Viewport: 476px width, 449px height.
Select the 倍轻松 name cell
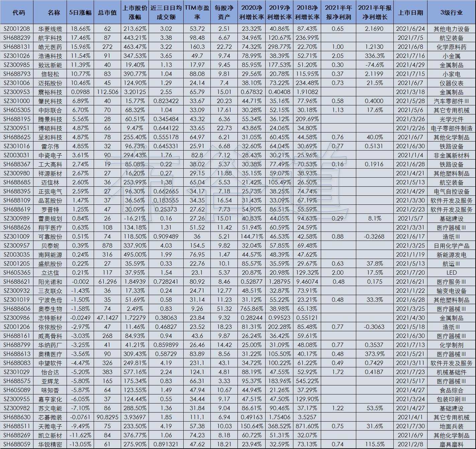(x=50, y=74)
